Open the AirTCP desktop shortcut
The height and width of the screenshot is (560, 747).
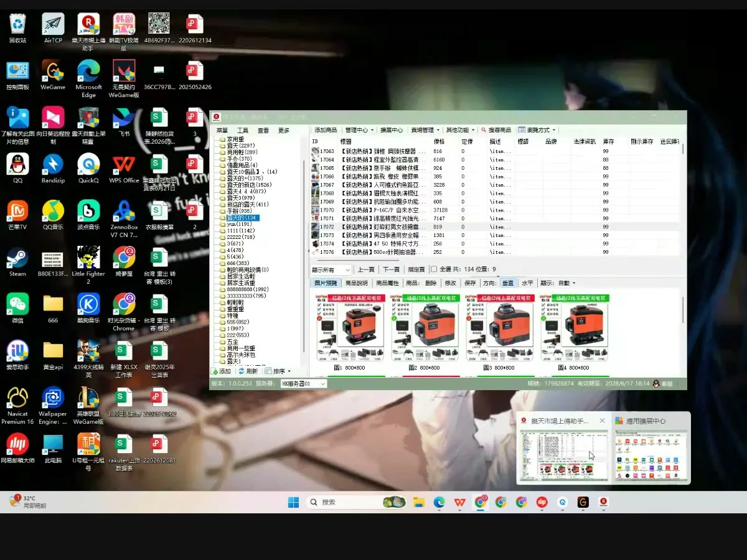click(x=53, y=29)
